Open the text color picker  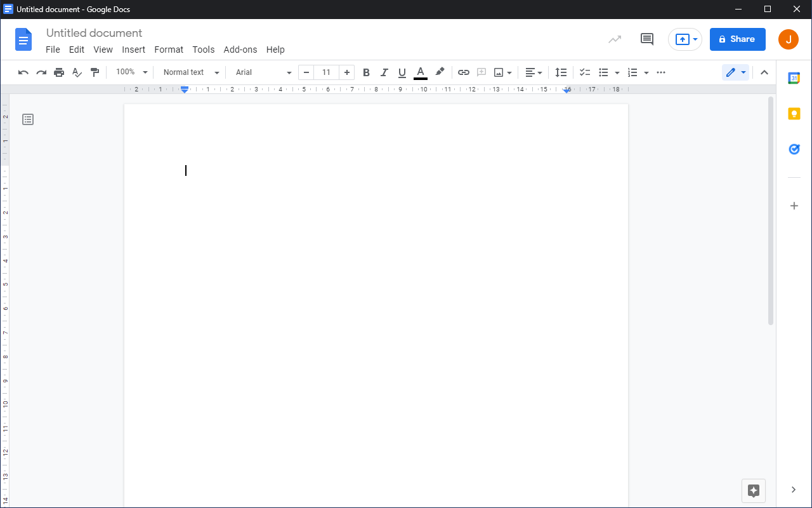click(x=420, y=72)
